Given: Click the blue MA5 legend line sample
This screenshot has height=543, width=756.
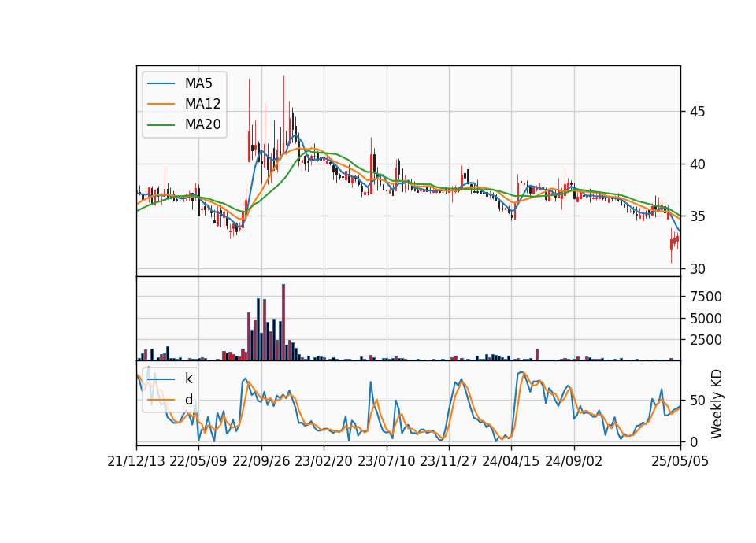Looking at the screenshot, I should (x=161, y=83).
